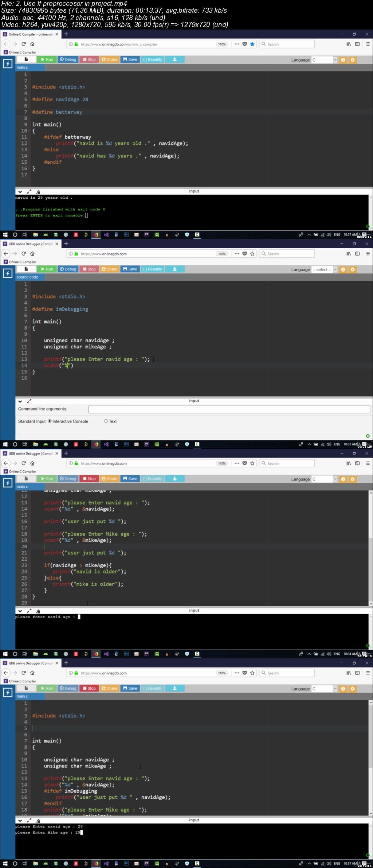This screenshot has width=373, height=868.
Task: Select the source code tab in the 10:31 AM frame
Action: click(30, 277)
